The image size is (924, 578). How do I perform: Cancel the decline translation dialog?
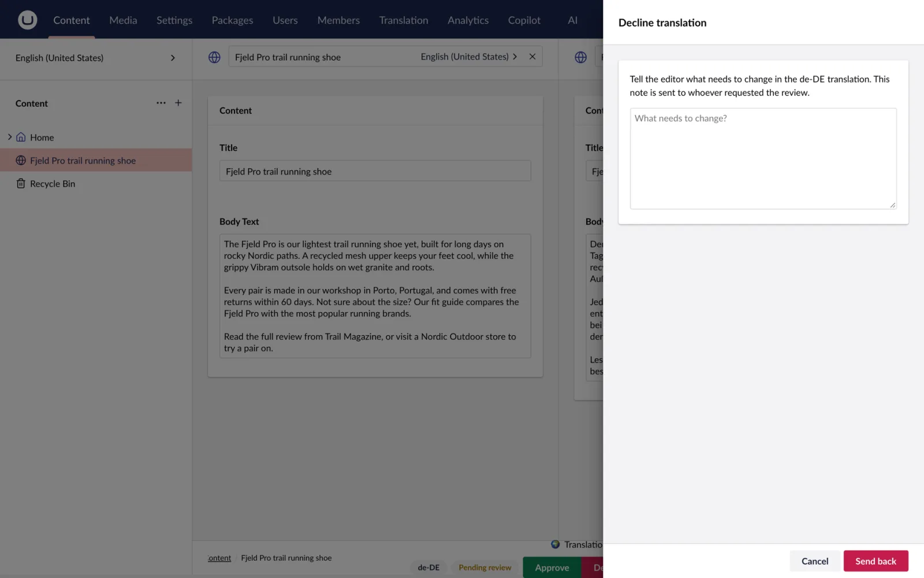815,561
